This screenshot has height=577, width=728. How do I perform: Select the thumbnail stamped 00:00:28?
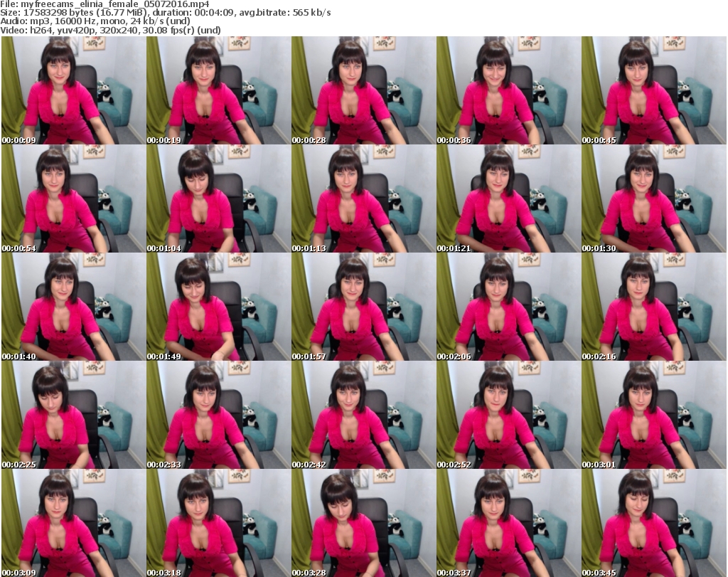[x=363, y=90]
